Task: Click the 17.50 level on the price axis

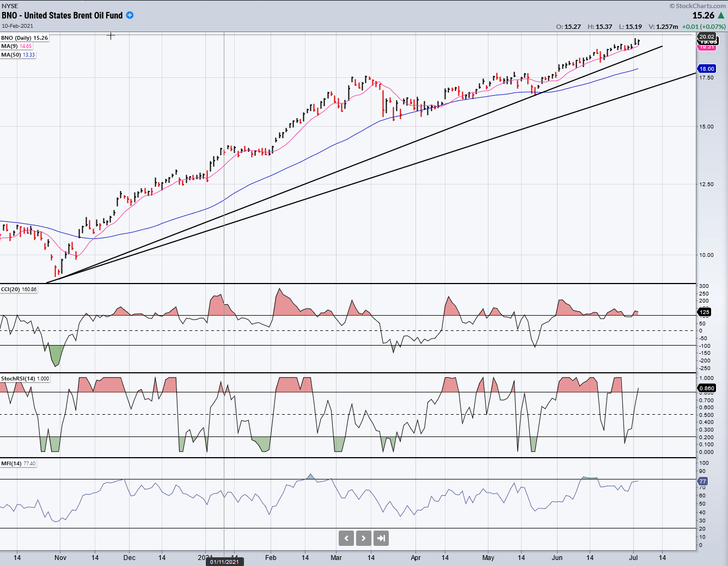Action: 706,77
